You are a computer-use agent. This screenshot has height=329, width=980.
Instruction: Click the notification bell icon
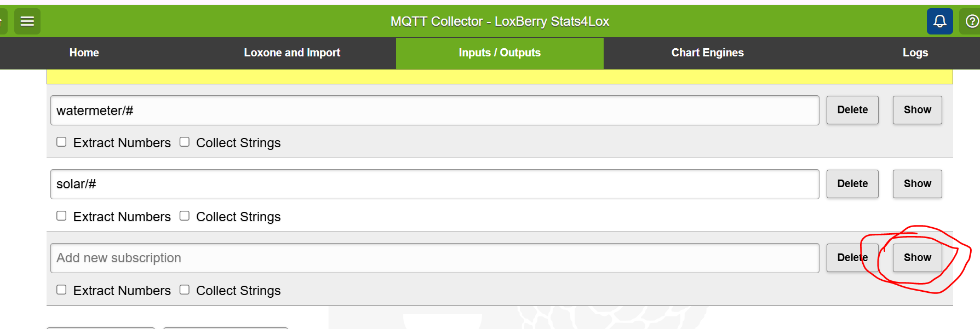pyautogui.click(x=939, y=21)
